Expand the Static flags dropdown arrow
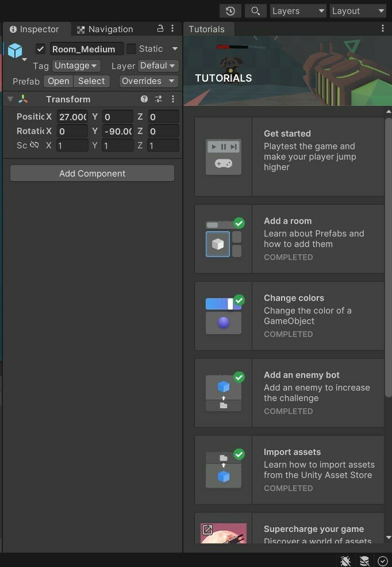Viewport: 392px width, 567px height. (x=175, y=49)
